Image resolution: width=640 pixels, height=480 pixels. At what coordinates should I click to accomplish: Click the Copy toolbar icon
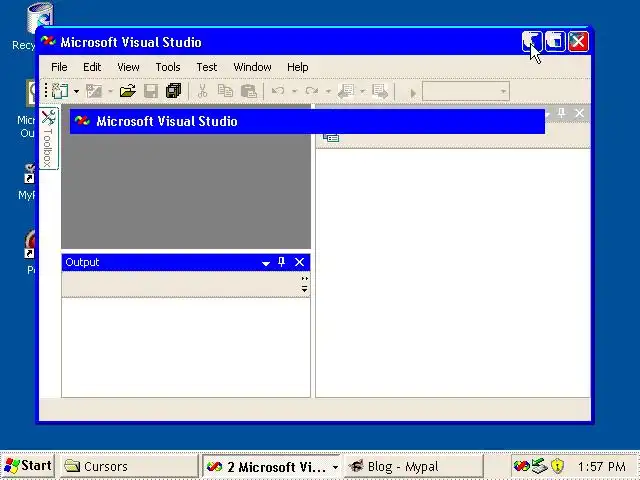point(225,91)
